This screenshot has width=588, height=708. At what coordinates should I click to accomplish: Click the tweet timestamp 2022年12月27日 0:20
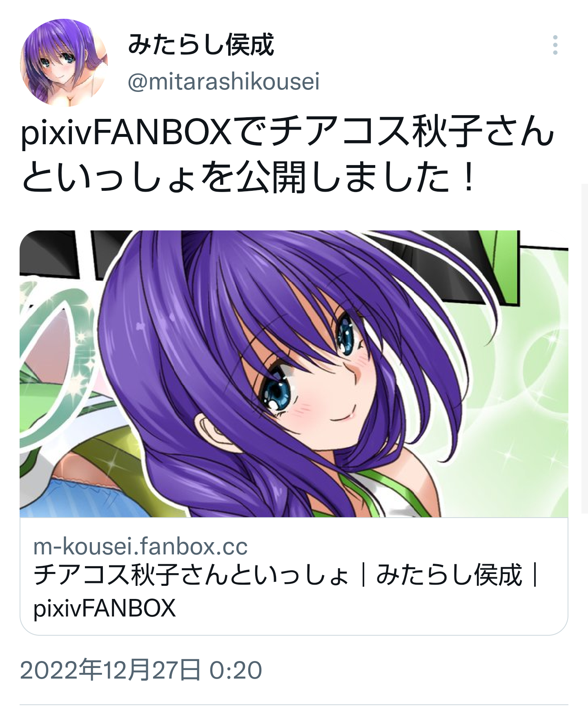tap(141, 670)
